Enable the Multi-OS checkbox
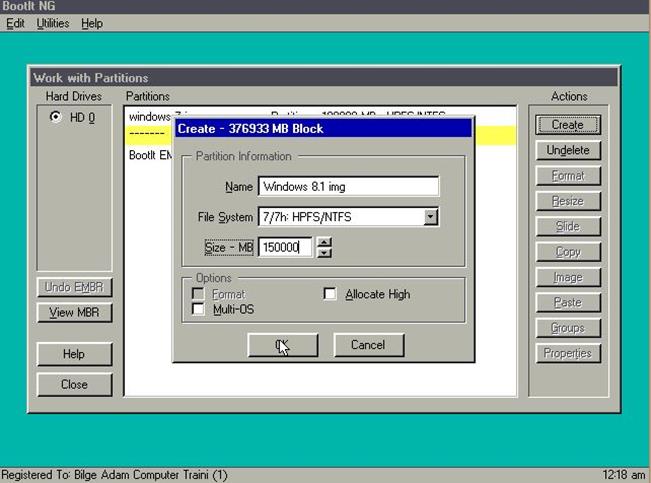This screenshot has width=651, height=483. (x=198, y=309)
